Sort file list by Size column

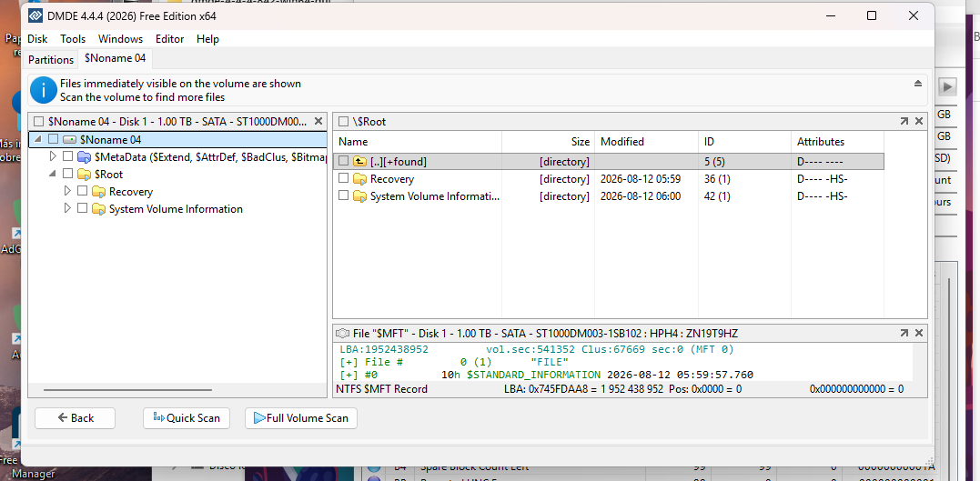click(x=549, y=142)
